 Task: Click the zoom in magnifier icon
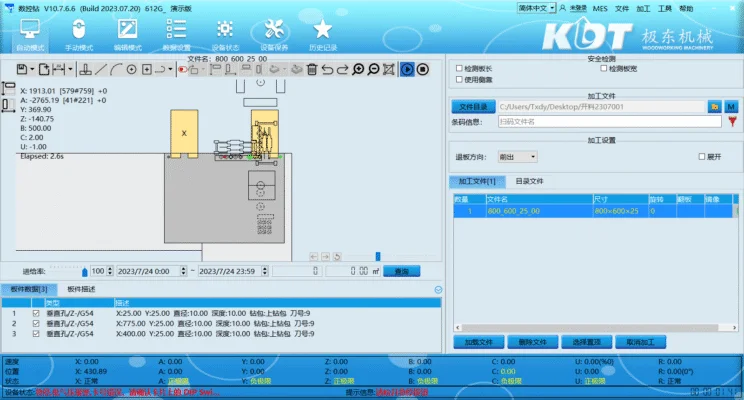358,69
